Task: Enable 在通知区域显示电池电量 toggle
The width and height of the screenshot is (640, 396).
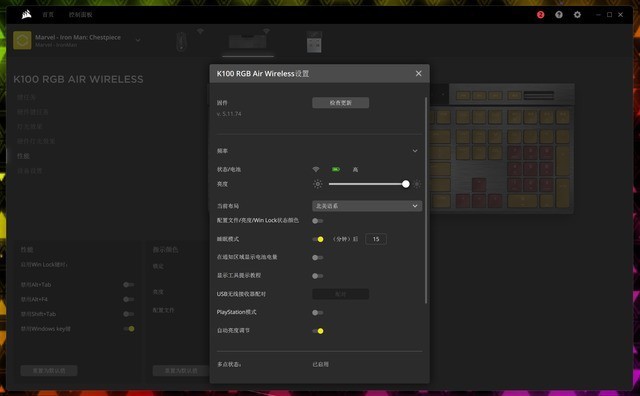Action: 318,258
